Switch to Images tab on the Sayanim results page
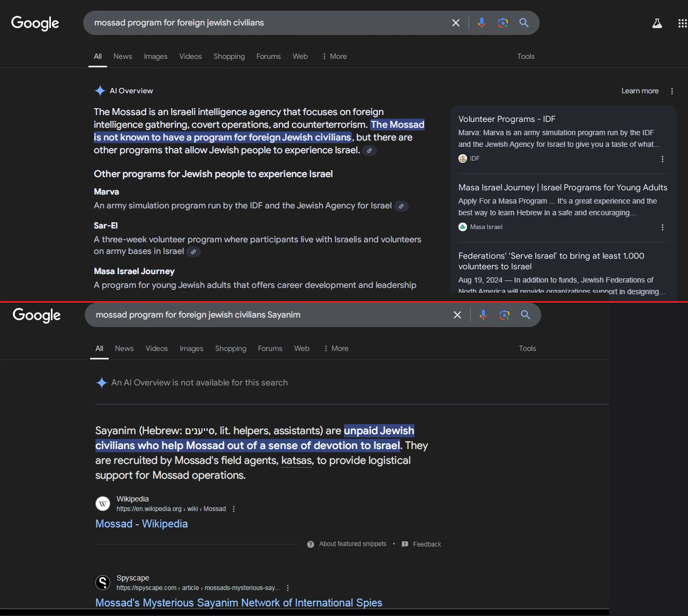Viewport: 688px width, 616px height. point(191,348)
